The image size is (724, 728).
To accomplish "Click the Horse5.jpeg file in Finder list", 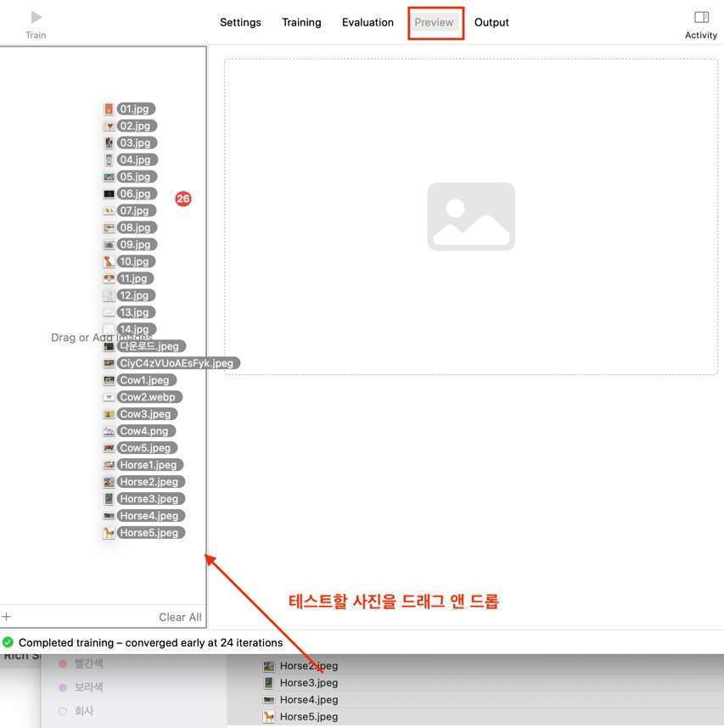I will click(308, 716).
